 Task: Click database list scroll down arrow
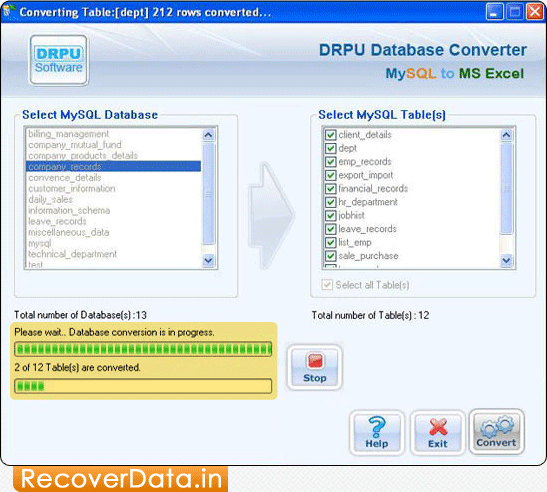(x=208, y=260)
